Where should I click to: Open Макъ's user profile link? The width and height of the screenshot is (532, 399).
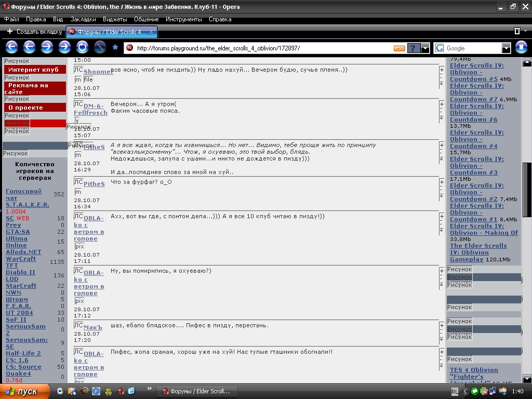point(93,327)
